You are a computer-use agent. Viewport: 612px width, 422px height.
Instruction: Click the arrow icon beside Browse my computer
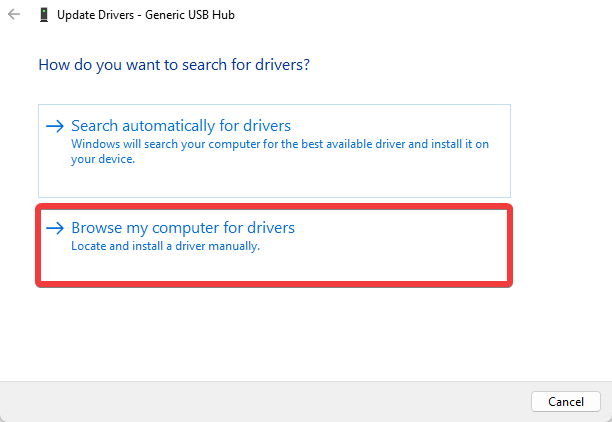point(55,228)
